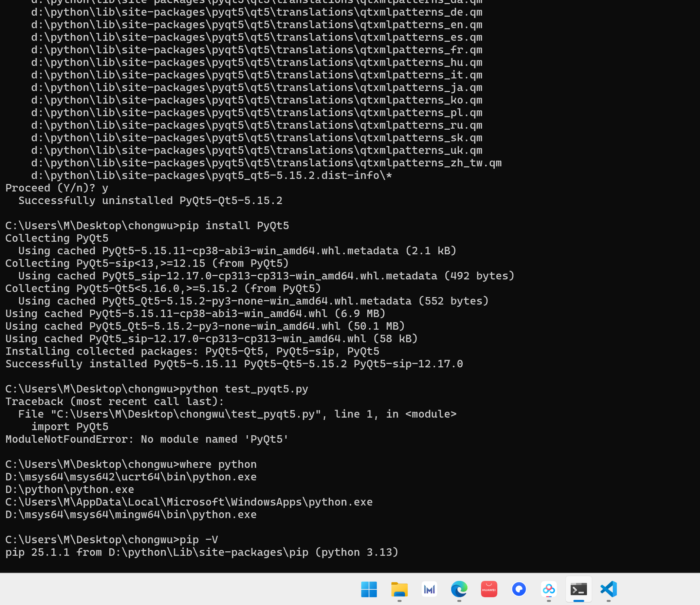
Task: Open File Explorer from taskbar
Action: click(x=399, y=589)
